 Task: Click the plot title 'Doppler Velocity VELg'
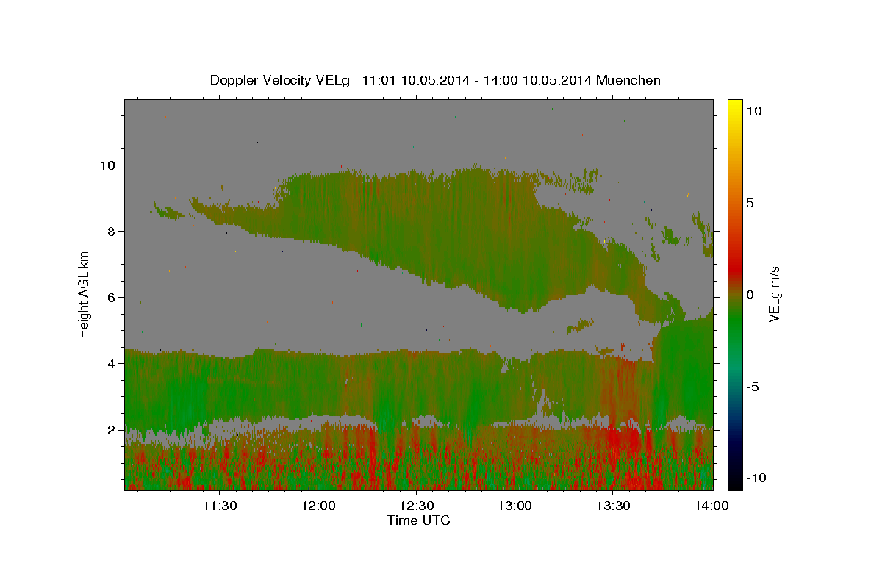point(282,80)
